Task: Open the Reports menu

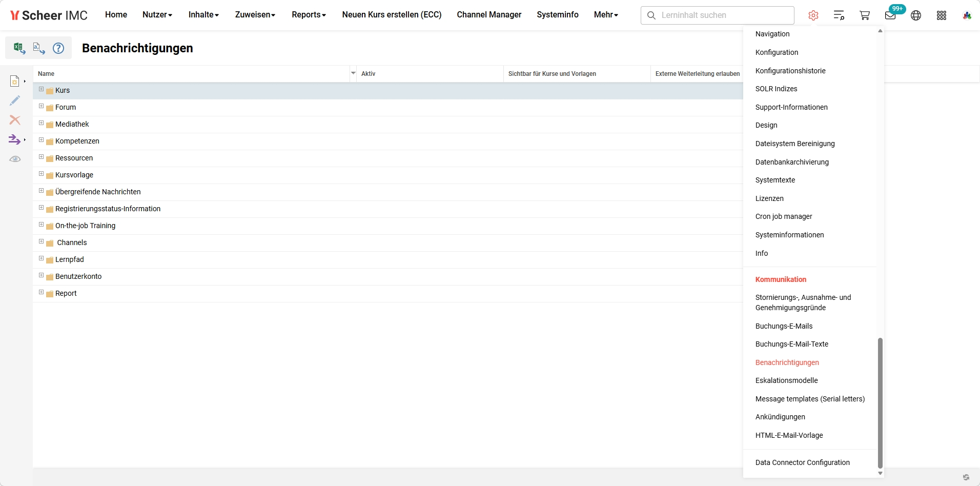Action: coord(309,15)
